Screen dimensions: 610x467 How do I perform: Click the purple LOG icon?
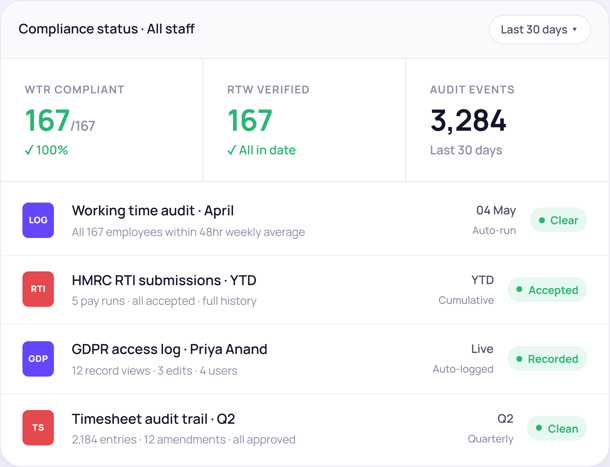pyautogui.click(x=38, y=220)
